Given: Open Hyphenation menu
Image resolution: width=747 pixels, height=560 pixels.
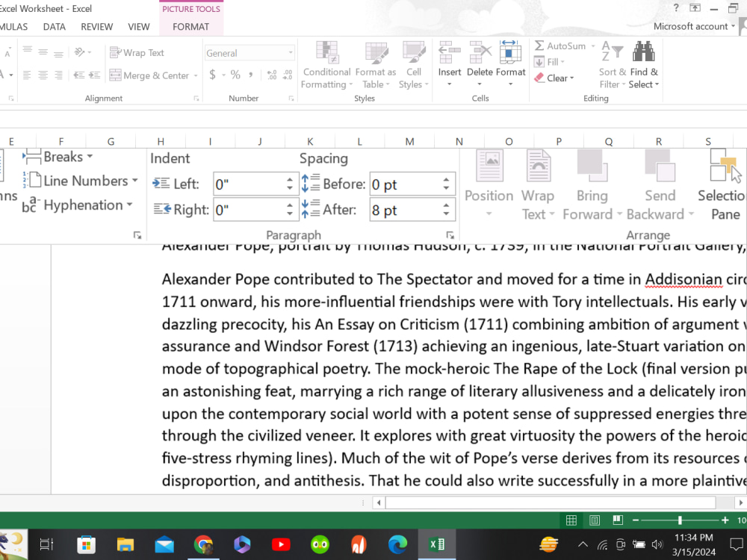Looking at the screenshot, I should coord(78,205).
